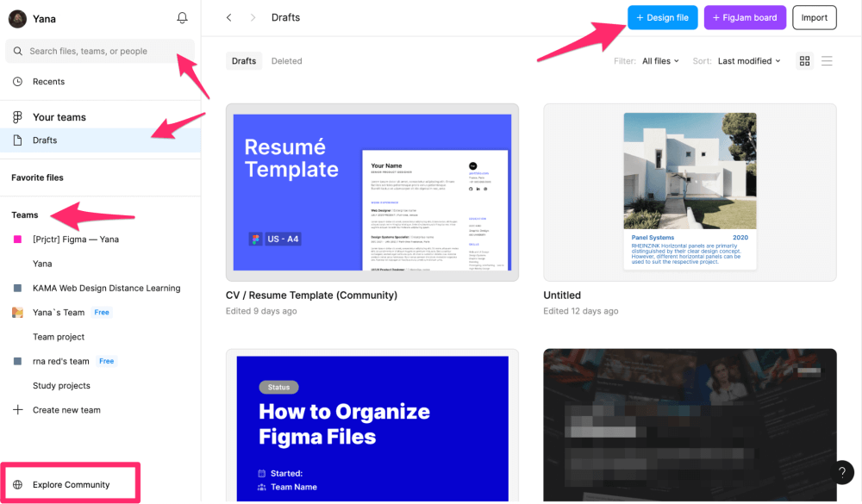Click the notifications bell icon
Viewport: 862px width, 504px height.
pos(182,18)
